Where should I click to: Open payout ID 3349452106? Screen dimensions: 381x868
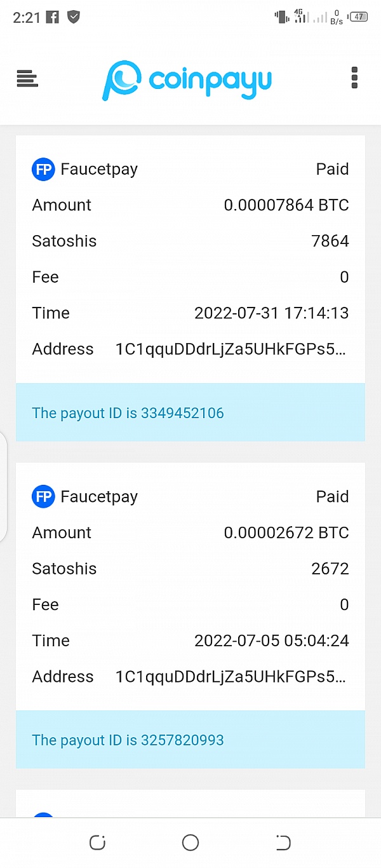[x=128, y=412]
